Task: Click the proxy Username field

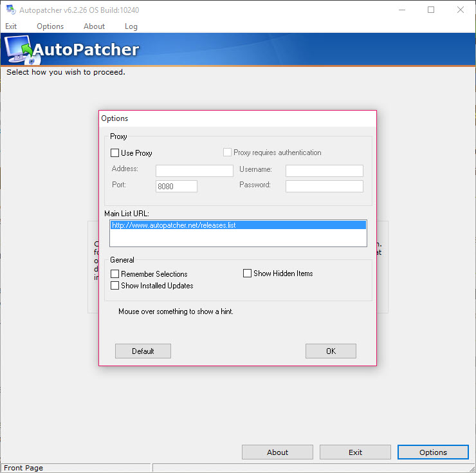Action: [x=324, y=171]
